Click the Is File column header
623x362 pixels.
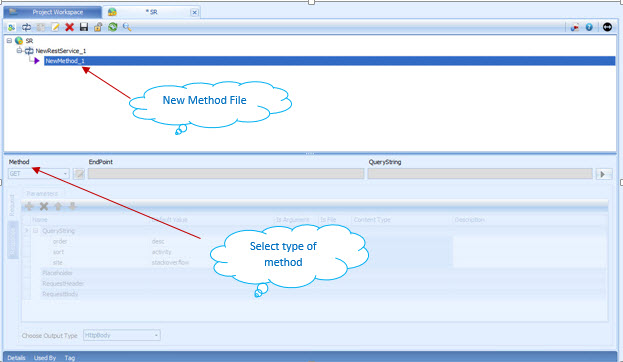328,220
